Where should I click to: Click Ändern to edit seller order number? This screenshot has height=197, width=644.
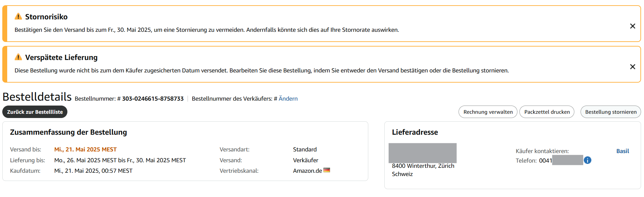click(288, 99)
